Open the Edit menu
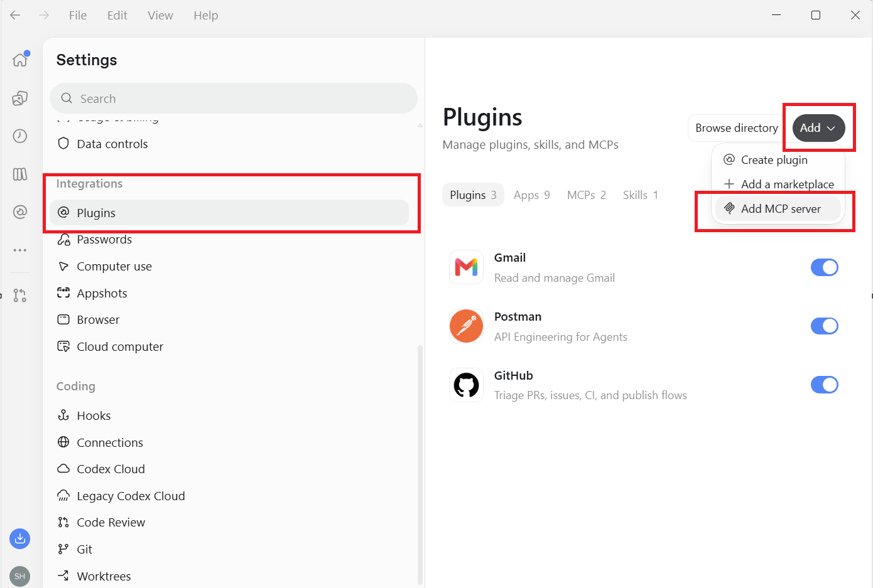The height and width of the screenshot is (588, 873). (x=117, y=16)
